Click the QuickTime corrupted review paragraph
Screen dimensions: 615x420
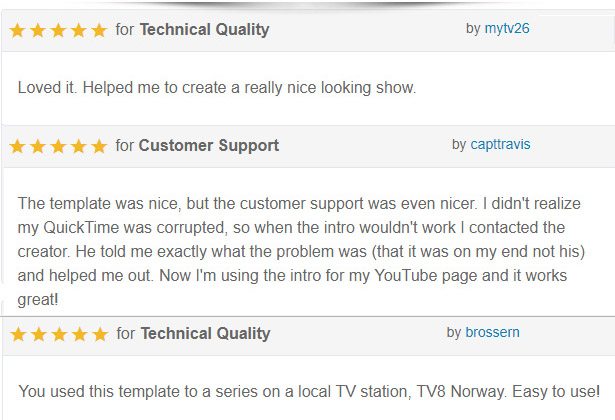[x=301, y=251]
